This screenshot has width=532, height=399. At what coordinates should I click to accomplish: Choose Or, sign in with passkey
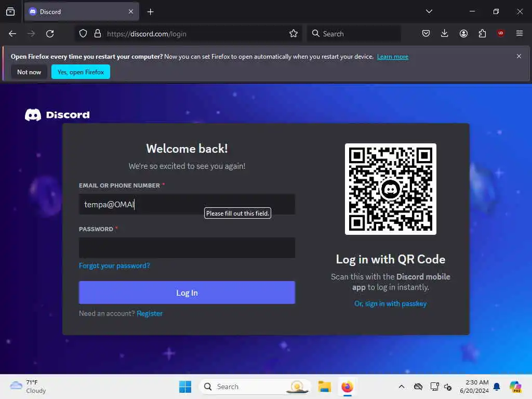click(x=391, y=303)
